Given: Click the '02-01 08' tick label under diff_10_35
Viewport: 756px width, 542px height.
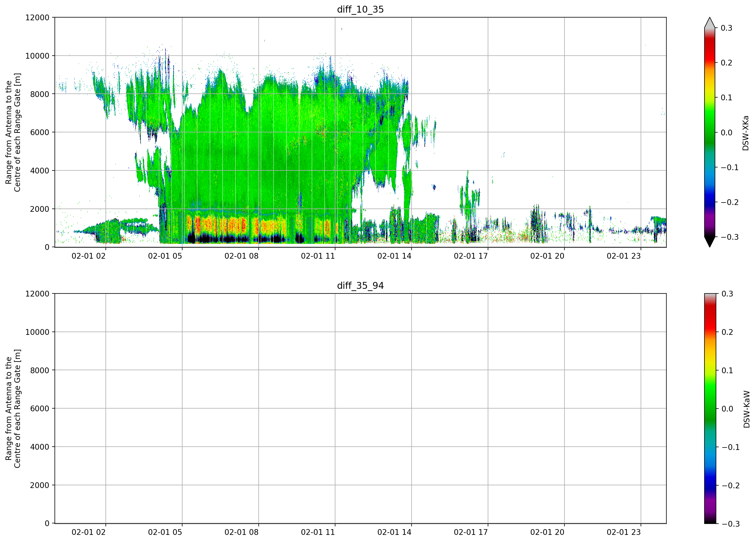Looking at the screenshot, I should 241,256.
